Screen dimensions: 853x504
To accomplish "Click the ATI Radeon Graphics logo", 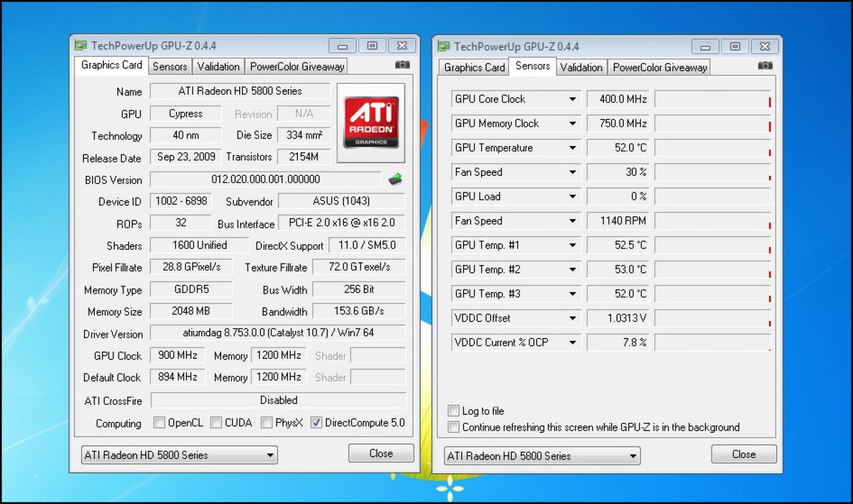I will click(x=371, y=123).
